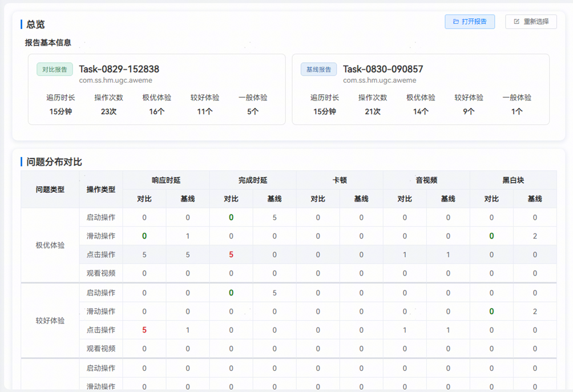
Task: Select the 音视频 column header
Action: 426,180
